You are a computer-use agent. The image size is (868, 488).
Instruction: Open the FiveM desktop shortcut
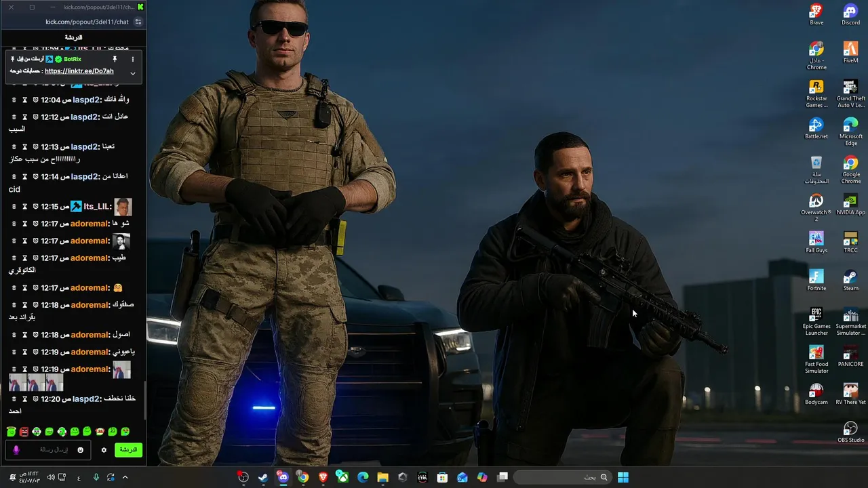coord(850,52)
